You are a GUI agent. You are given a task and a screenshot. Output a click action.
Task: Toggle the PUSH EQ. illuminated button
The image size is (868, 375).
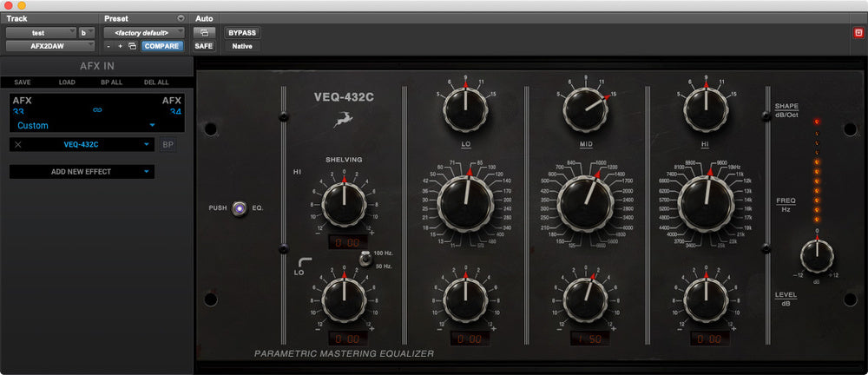[x=240, y=208]
